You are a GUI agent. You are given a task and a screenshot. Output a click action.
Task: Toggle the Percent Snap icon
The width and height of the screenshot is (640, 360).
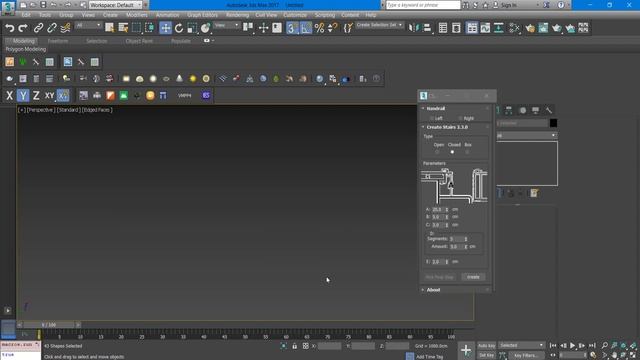[320, 28]
